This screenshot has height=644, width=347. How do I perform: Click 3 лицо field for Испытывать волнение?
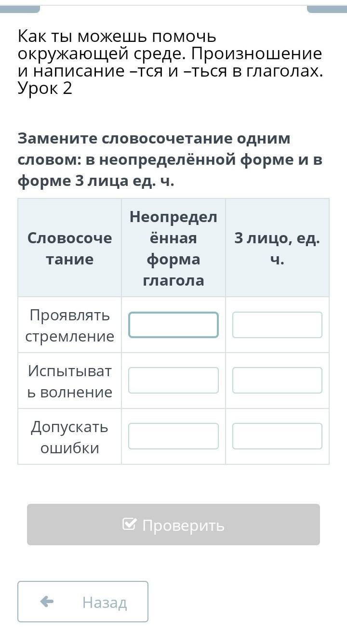pos(277,380)
